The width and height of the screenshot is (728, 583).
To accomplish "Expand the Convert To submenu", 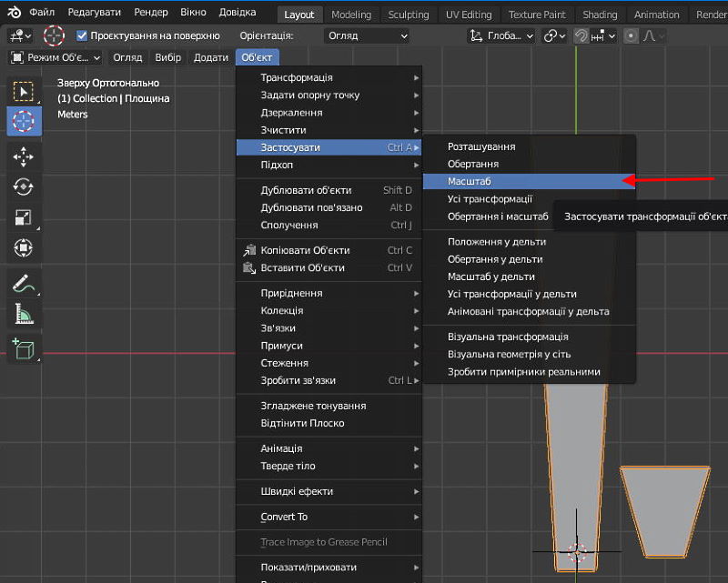I will click(x=329, y=517).
